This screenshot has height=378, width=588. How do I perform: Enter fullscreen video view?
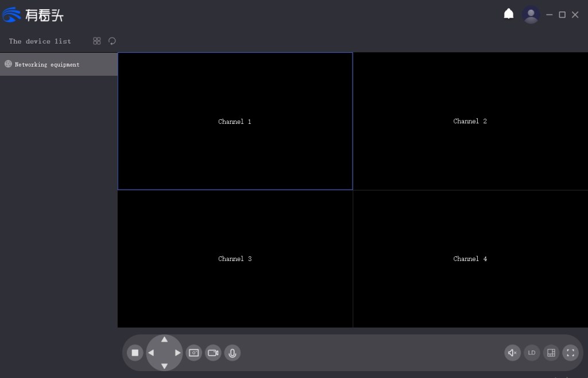(x=570, y=353)
